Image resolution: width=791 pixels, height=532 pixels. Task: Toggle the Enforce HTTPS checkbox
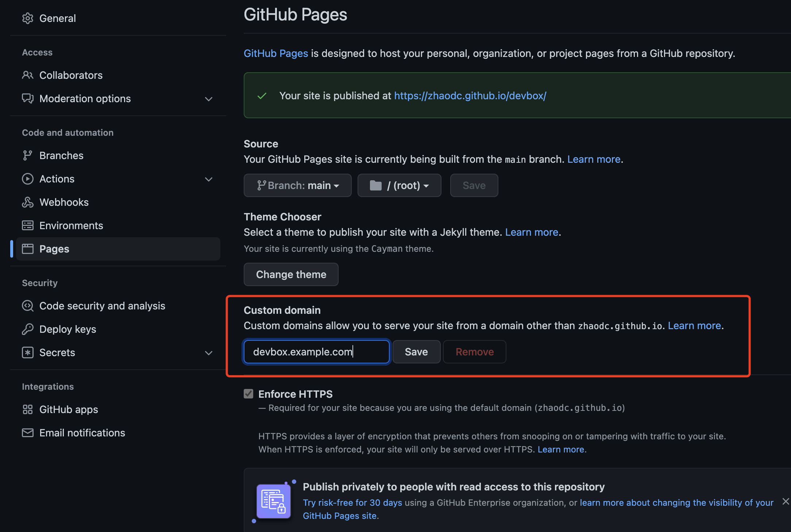(x=248, y=394)
